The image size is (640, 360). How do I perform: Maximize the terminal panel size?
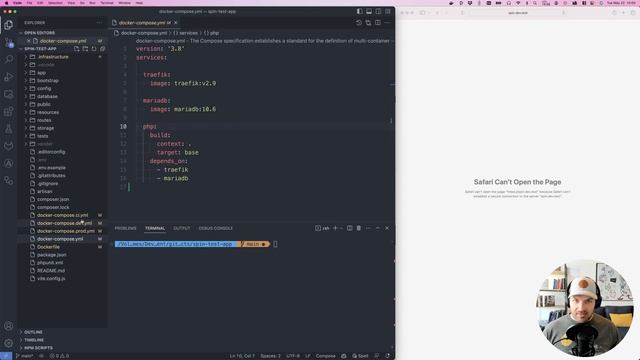click(378, 228)
